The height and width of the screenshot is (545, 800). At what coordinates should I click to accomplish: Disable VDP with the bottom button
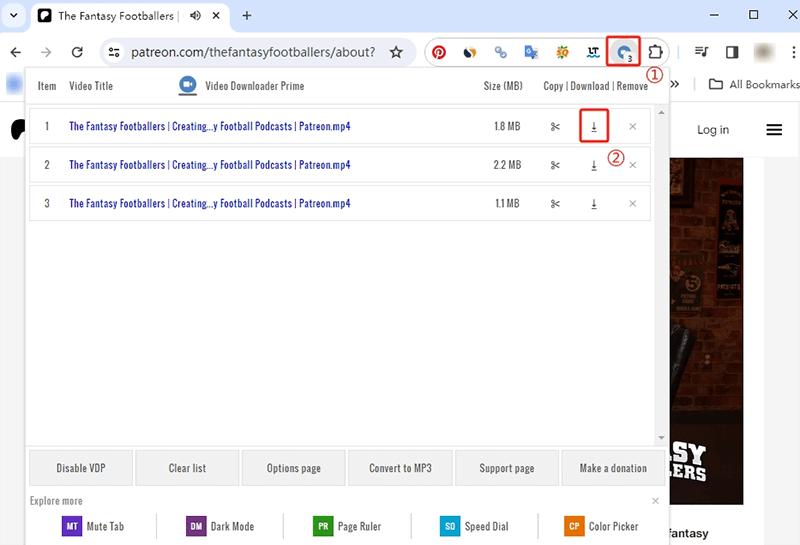tap(79, 468)
